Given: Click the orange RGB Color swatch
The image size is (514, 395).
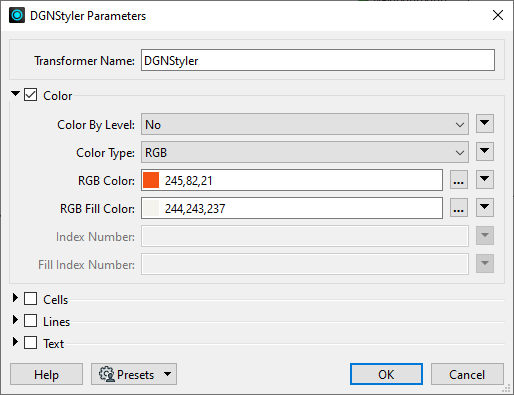Looking at the screenshot, I should [x=151, y=180].
